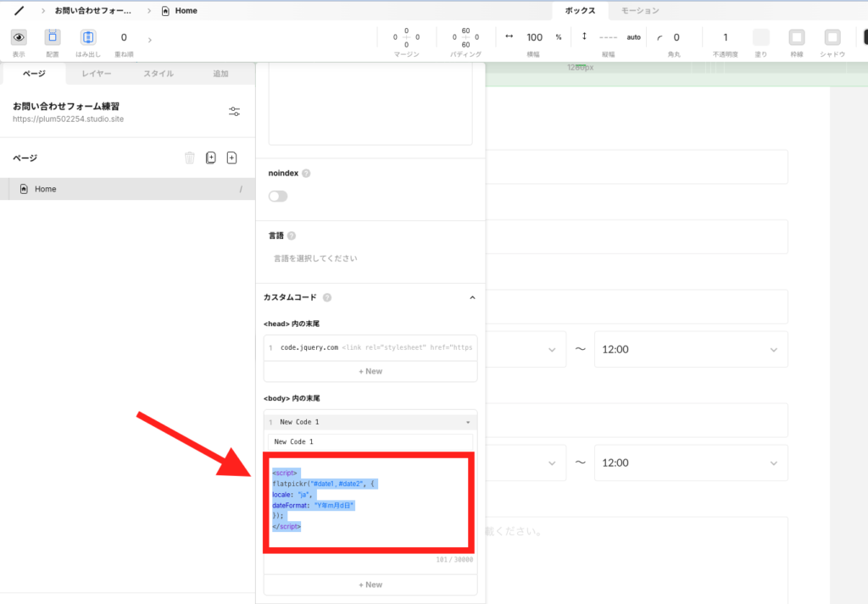This screenshot has width=868, height=604.
Task: Click the 重ね順 value field
Action: 124,37
